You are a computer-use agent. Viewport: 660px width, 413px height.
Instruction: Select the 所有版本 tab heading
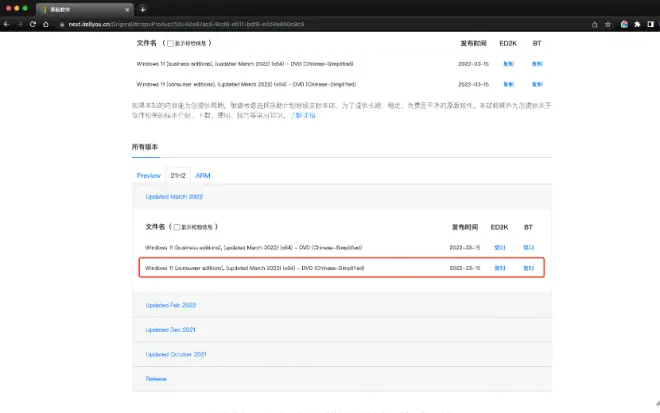point(145,147)
